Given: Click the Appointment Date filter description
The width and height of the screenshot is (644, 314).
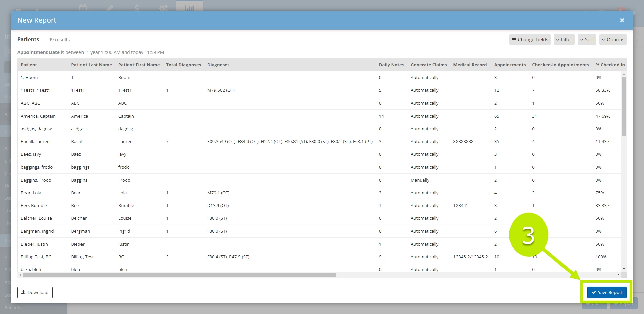Looking at the screenshot, I should tap(91, 52).
